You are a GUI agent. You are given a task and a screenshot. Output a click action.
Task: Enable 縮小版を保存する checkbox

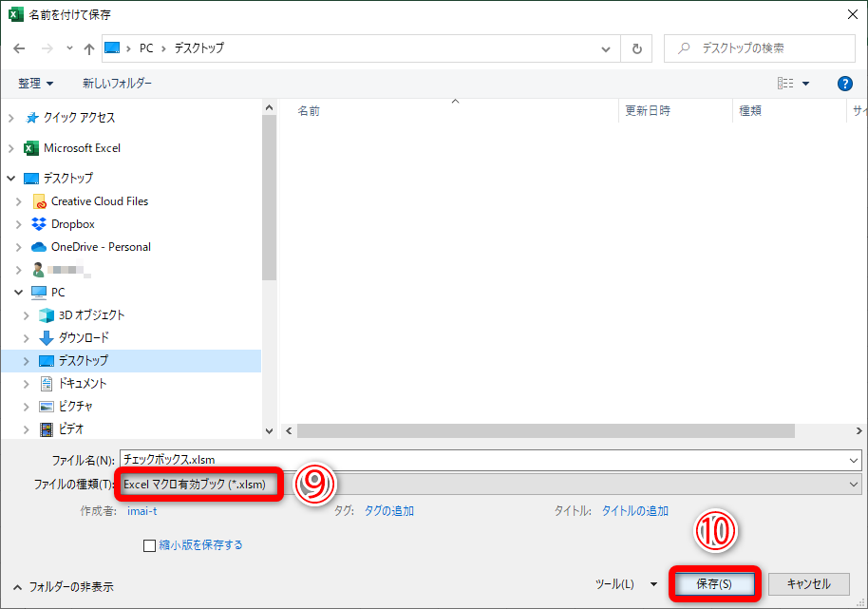(149, 546)
